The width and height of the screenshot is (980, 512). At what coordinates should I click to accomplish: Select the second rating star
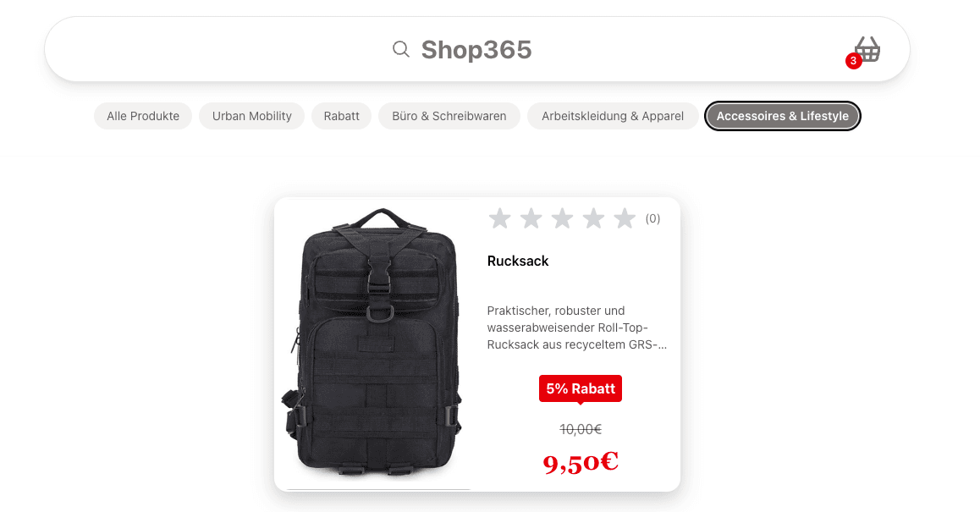coord(531,218)
